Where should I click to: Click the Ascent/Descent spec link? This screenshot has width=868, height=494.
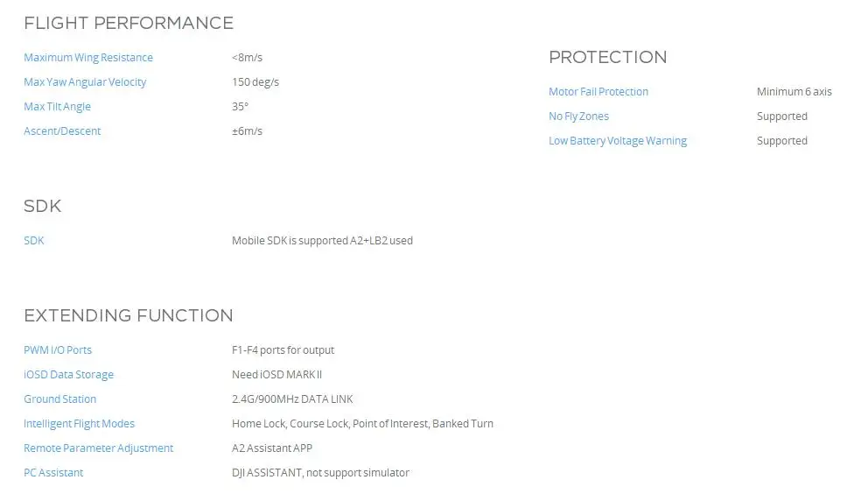pos(62,131)
